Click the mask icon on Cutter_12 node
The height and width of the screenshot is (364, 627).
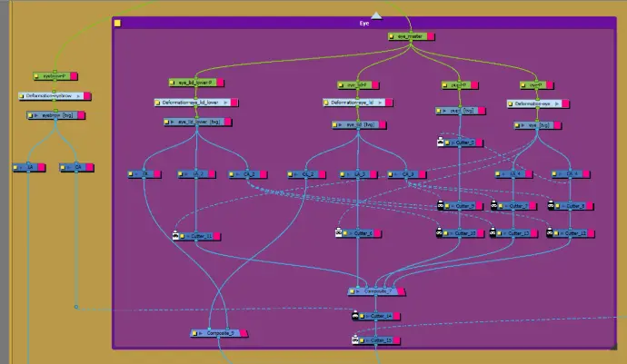tap(550, 232)
